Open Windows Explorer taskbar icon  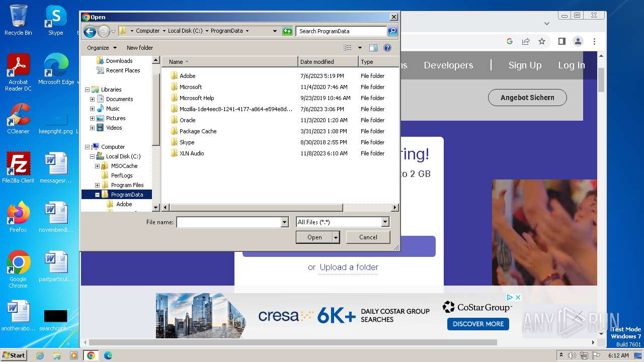point(57,355)
